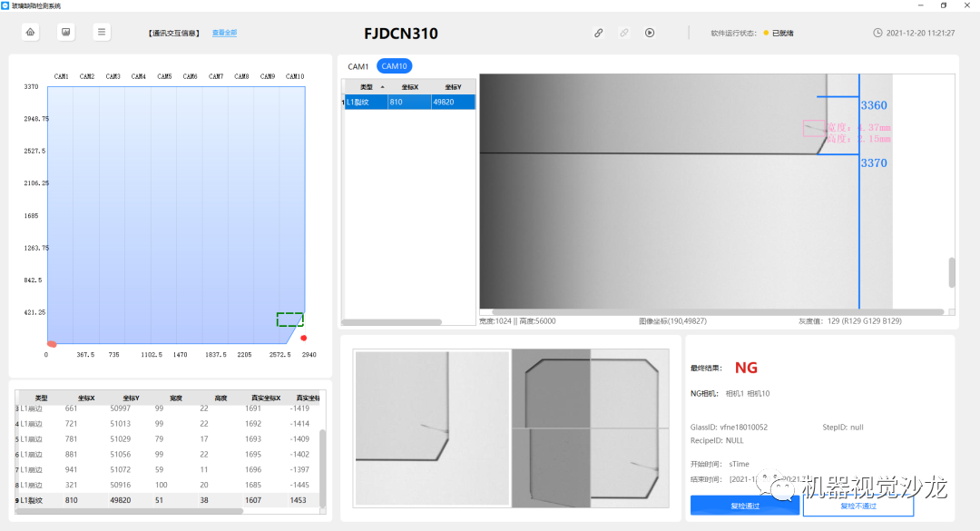Click the red NG result text
The height and width of the screenshot is (531, 980).
(x=746, y=368)
